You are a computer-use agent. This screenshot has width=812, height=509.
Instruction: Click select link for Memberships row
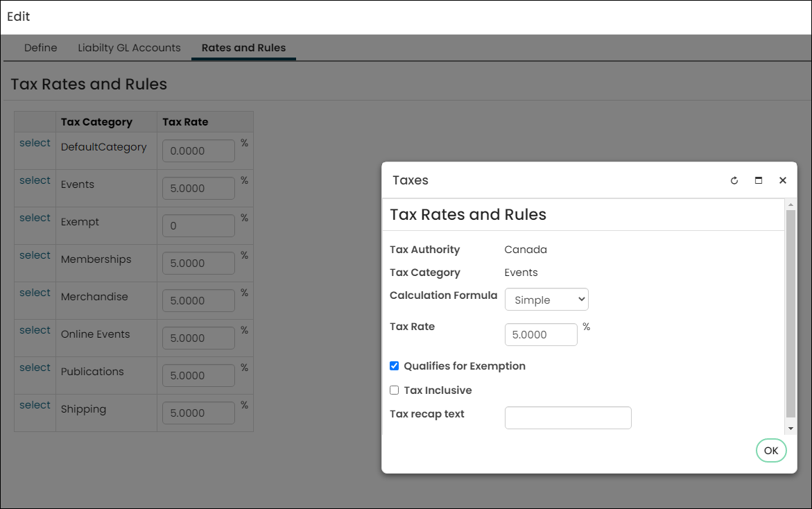(35, 255)
